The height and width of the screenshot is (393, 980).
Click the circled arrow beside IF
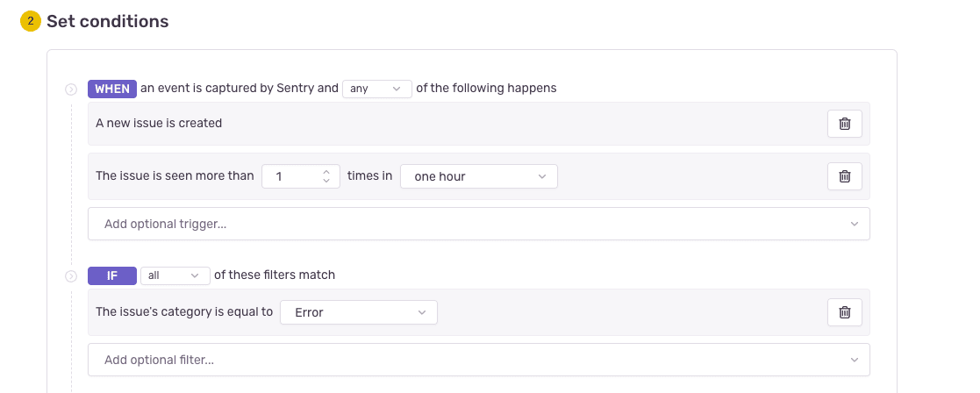click(71, 276)
